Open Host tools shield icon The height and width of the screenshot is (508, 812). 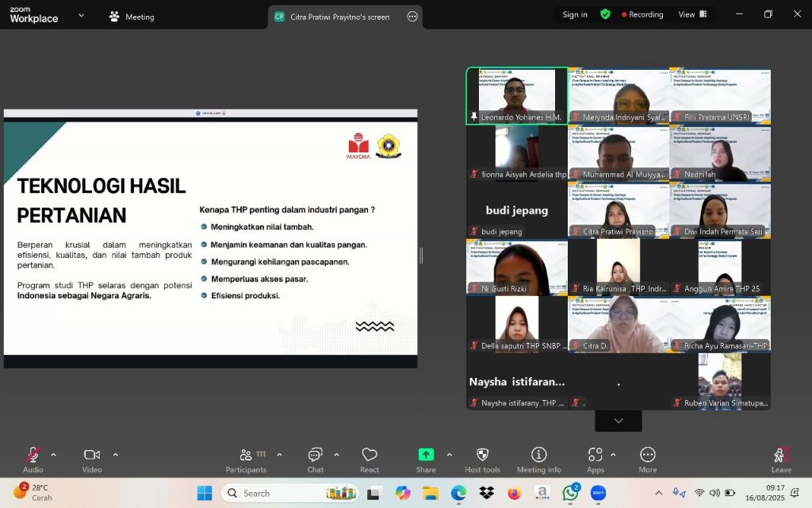[482, 455]
